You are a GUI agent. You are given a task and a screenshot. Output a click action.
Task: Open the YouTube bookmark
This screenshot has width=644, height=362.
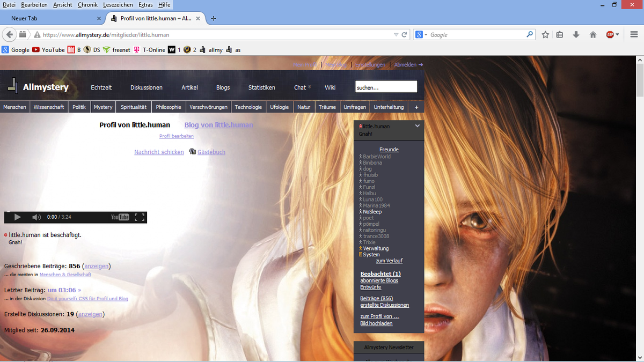(x=48, y=50)
